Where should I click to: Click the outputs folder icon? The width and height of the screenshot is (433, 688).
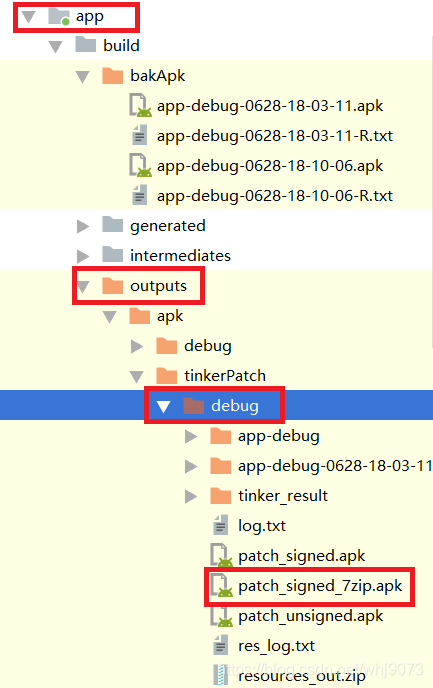point(112,286)
